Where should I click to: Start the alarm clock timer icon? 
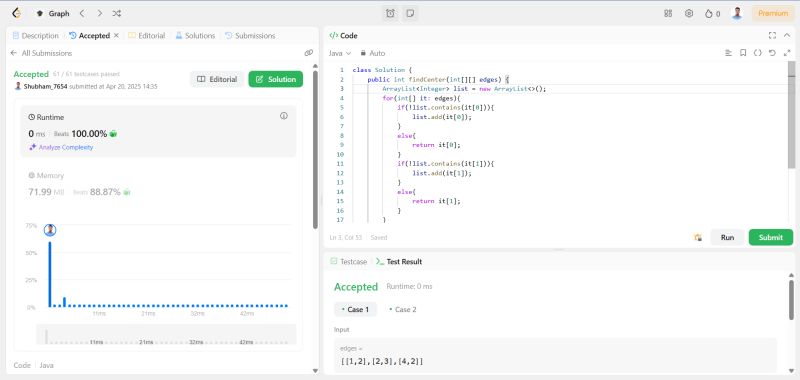point(390,14)
